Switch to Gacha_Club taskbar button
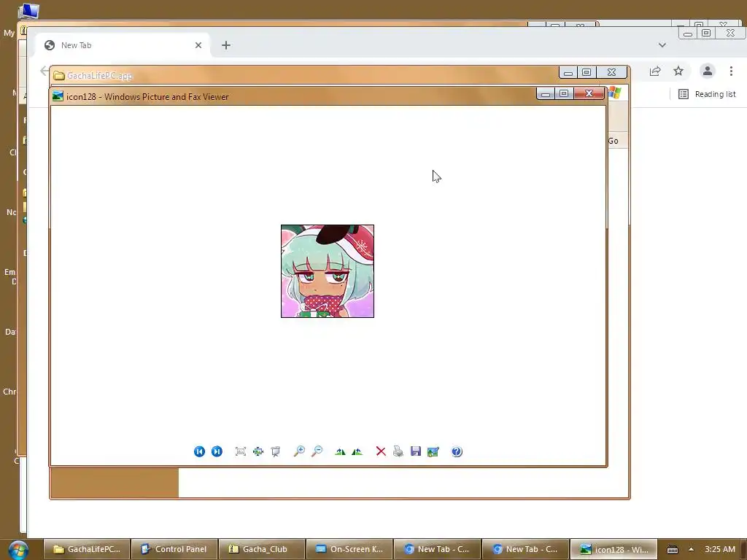The height and width of the screenshot is (560, 747). pos(262,550)
